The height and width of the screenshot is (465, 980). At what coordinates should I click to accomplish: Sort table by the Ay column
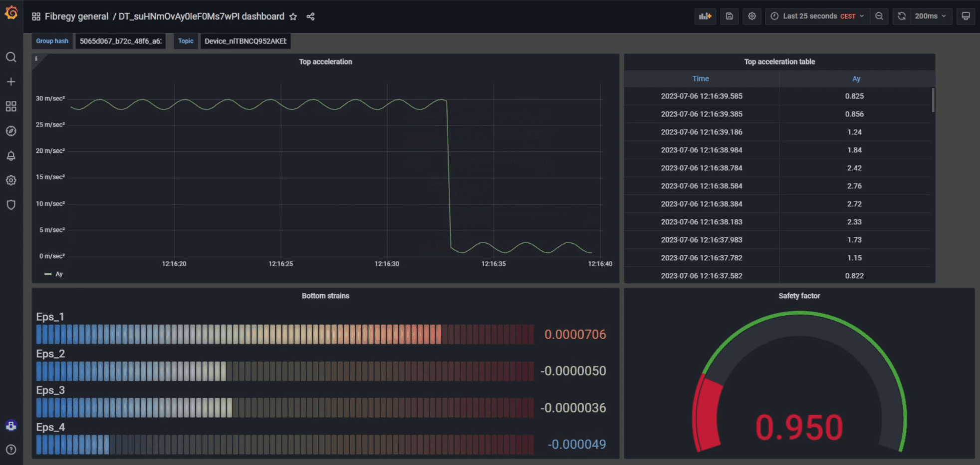point(856,78)
